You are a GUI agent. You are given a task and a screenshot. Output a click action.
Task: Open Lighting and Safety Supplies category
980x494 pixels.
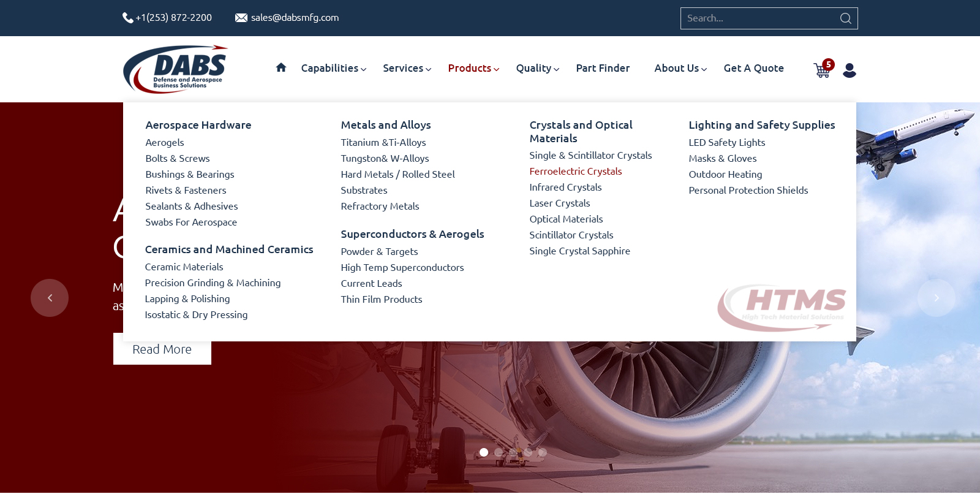coord(762,125)
